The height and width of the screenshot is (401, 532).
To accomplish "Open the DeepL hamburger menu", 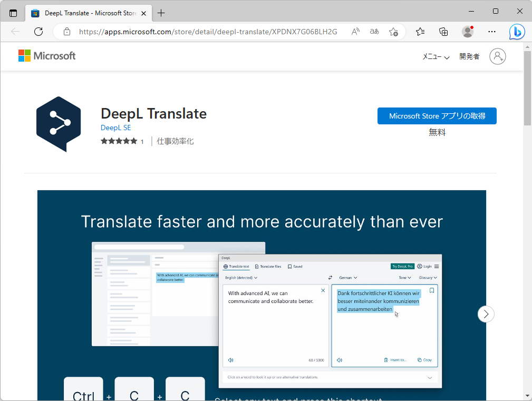I will (x=436, y=266).
